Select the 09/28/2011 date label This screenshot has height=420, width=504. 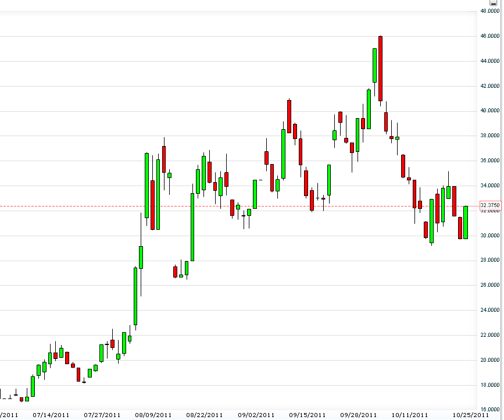coord(359,415)
